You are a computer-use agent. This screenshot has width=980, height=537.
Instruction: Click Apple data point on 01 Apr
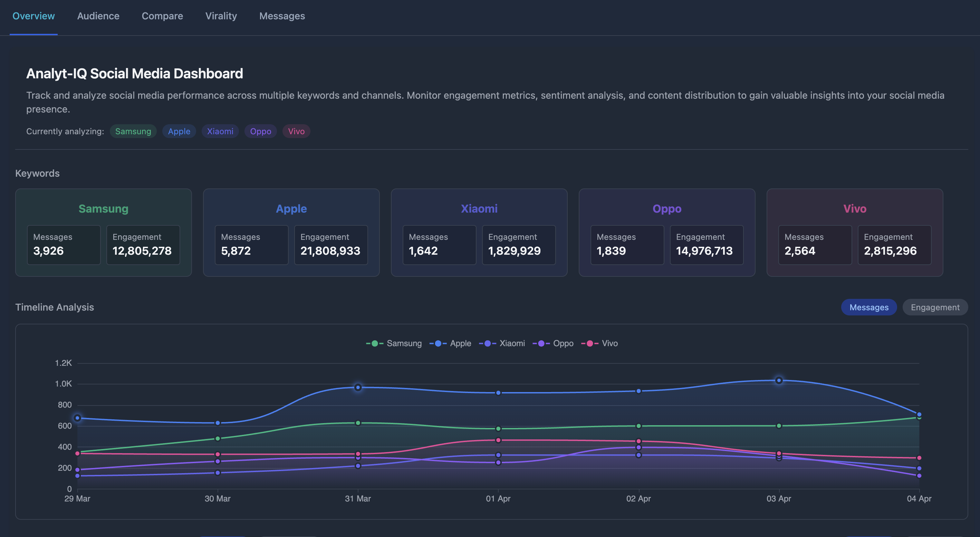coord(498,393)
